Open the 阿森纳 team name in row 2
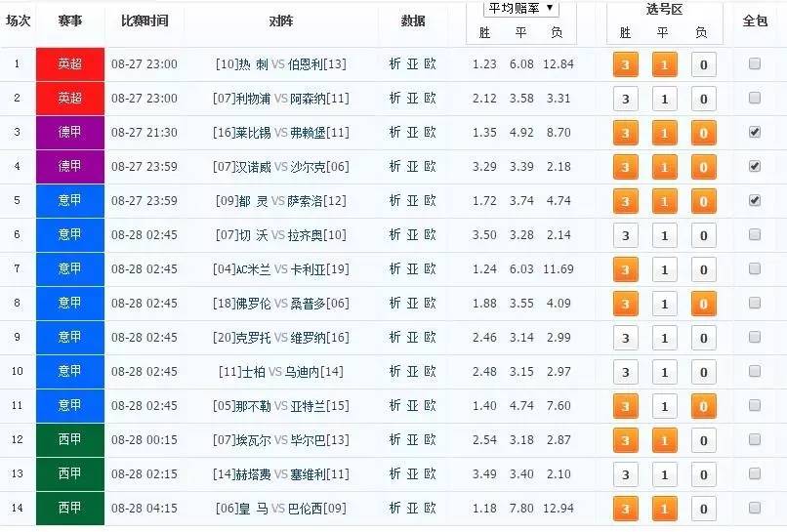Screen dimensions: 787x532 308,99
